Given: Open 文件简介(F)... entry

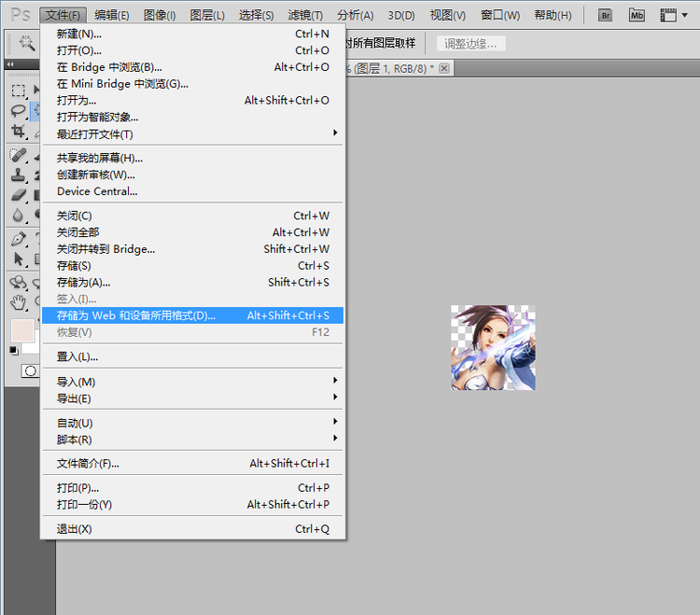Looking at the screenshot, I should click(192, 464).
